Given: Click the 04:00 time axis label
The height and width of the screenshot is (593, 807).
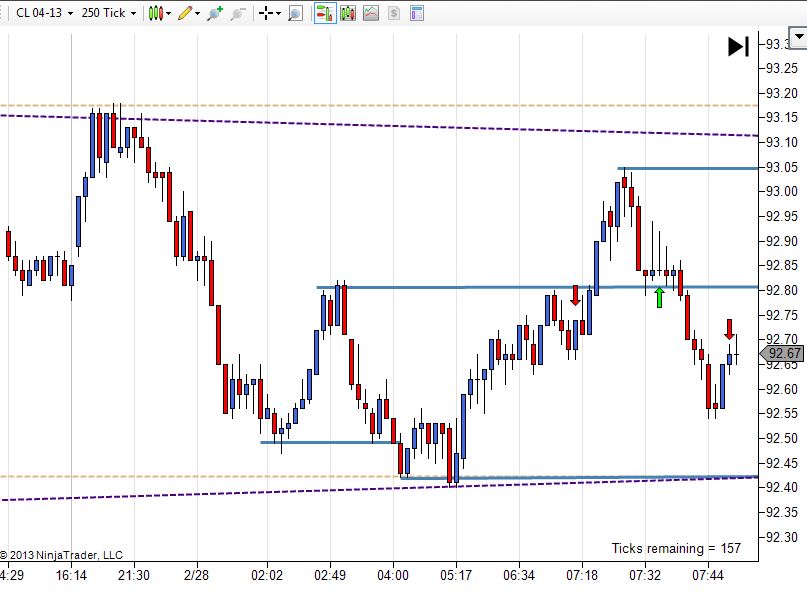Looking at the screenshot, I should tap(393, 575).
